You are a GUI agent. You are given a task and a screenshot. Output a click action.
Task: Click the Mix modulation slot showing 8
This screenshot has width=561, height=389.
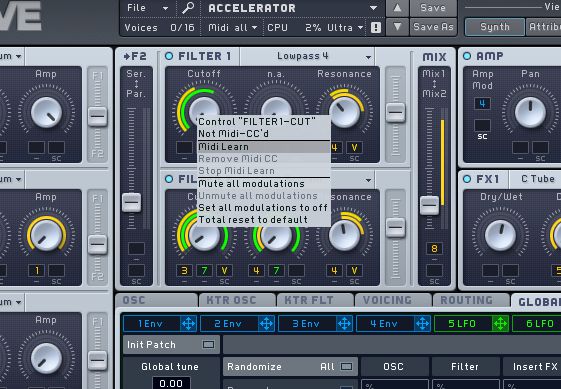(x=434, y=248)
